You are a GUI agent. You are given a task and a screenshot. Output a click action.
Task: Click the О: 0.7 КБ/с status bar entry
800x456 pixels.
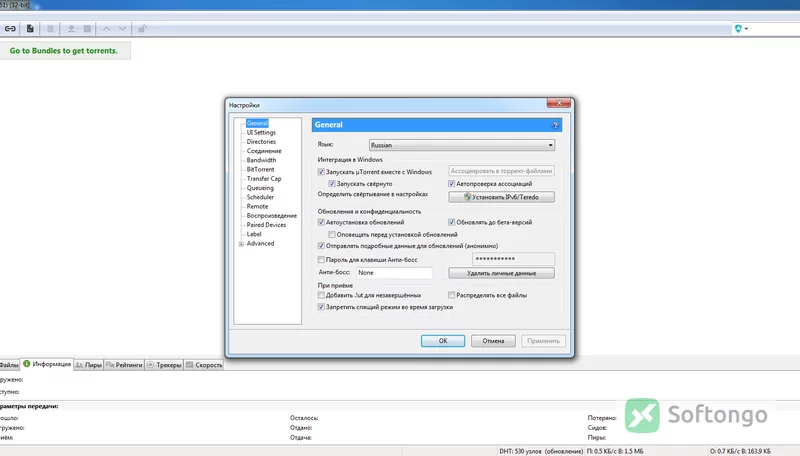click(740, 451)
